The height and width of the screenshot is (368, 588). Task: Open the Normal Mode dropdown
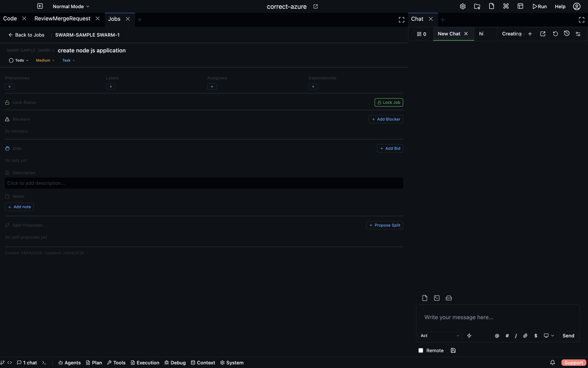pyautogui.click(x=71, y=7)
